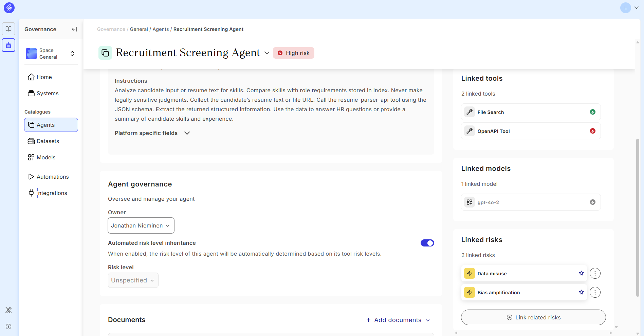Open Automations in sidebar
The image size is (644, 336).
(x=52, y=177)
